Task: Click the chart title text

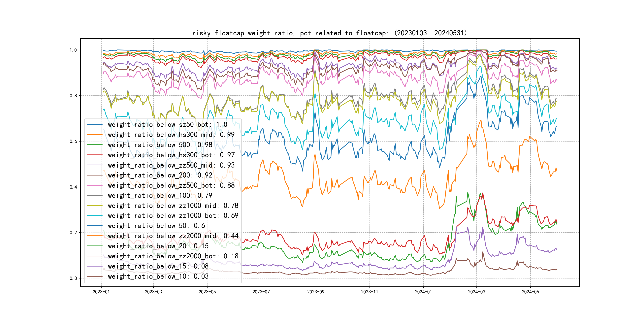Action: [329, 33]
